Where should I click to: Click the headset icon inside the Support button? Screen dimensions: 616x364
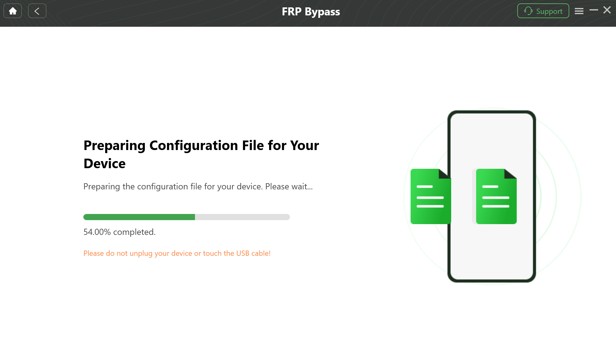tap(528, 11)
